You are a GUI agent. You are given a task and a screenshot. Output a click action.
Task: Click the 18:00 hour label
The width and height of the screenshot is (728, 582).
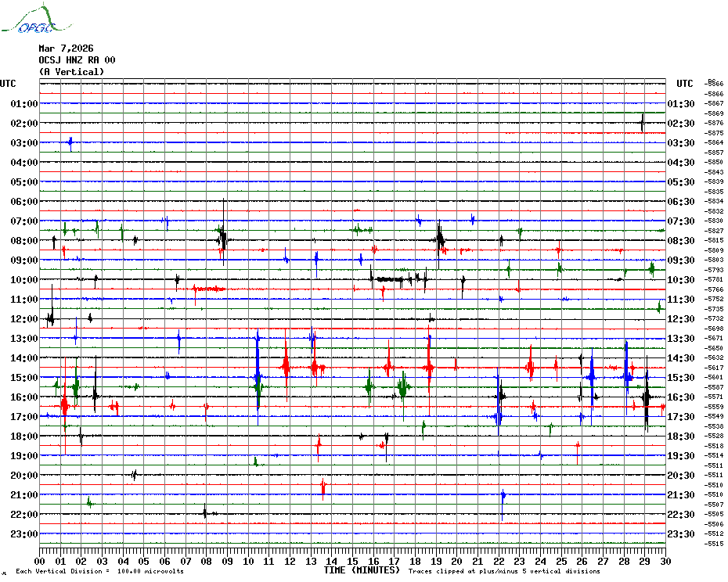tap(24, 436)
